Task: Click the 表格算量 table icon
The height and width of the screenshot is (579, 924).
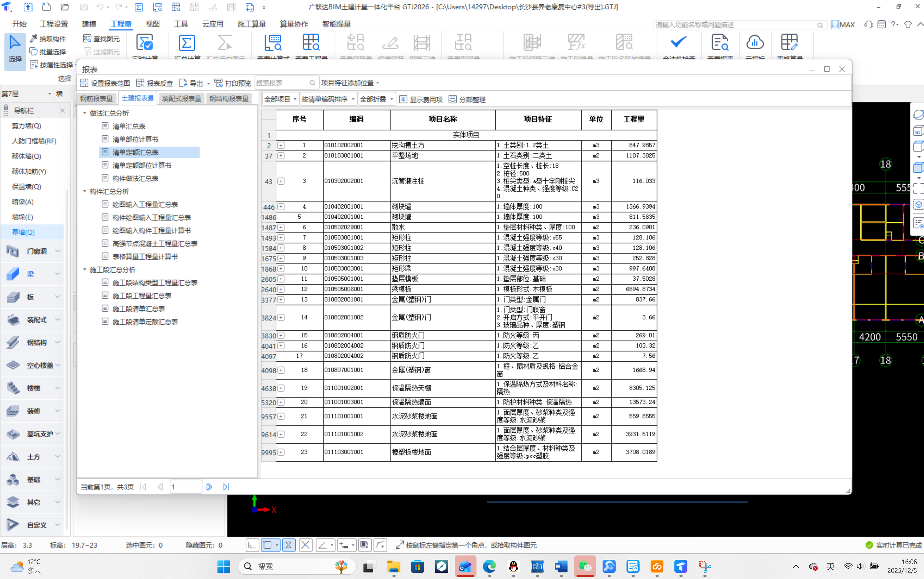Action: click(x=790, y=42)
